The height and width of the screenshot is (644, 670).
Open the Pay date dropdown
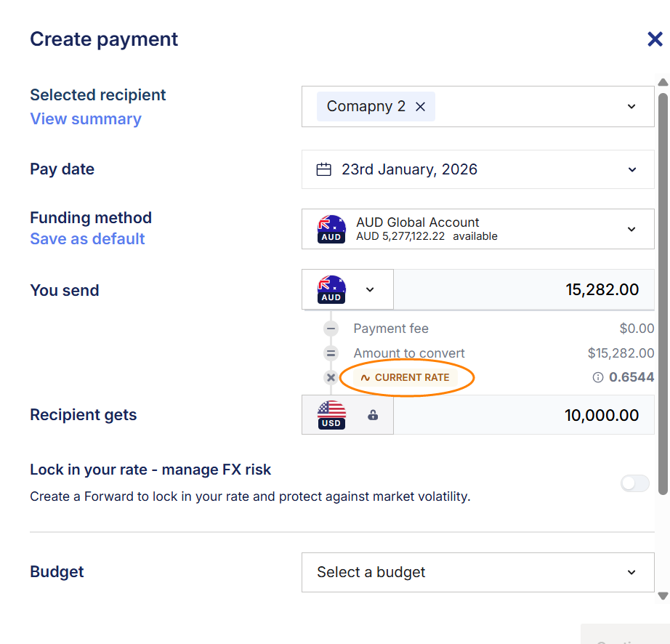[631, 169]
